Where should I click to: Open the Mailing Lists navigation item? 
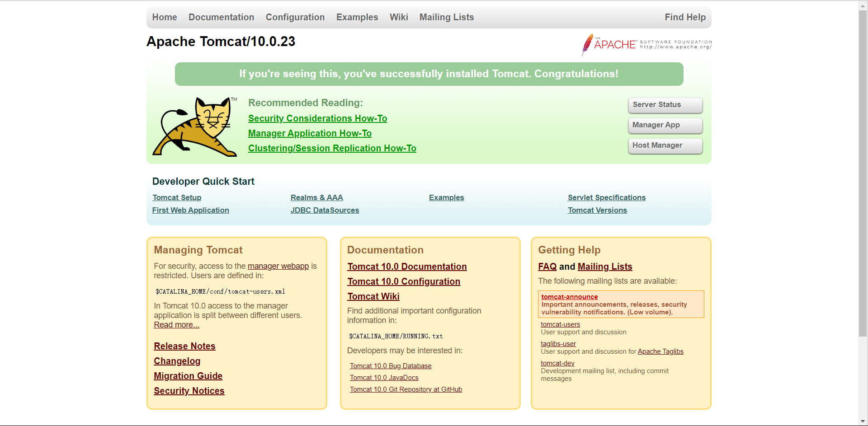click(447, 17)
